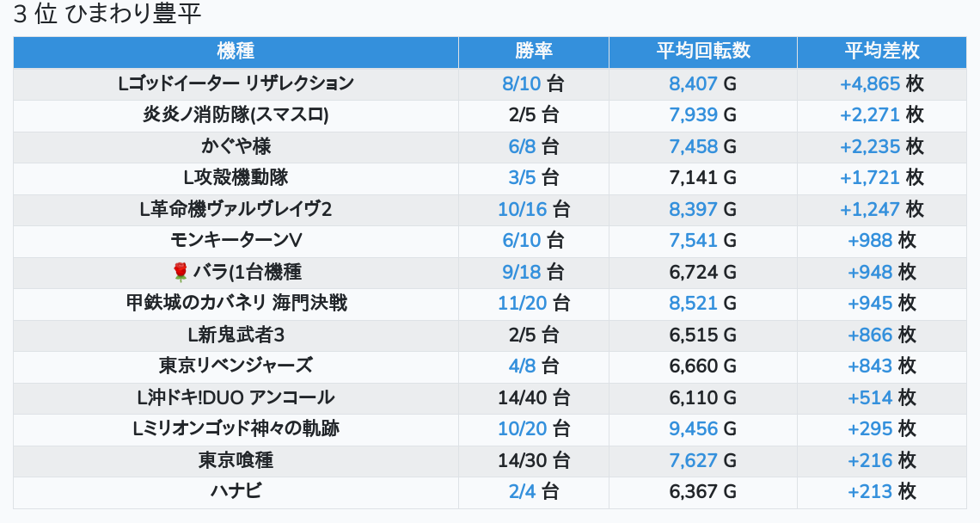Image resolution: width=980 pixels, height=523 pixels.
Task: Open the +4,865 average difference link
Action: coord(869,83)
